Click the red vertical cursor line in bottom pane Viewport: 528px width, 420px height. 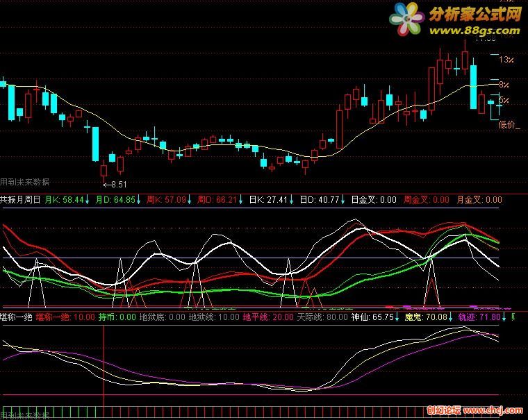(104, 367)
